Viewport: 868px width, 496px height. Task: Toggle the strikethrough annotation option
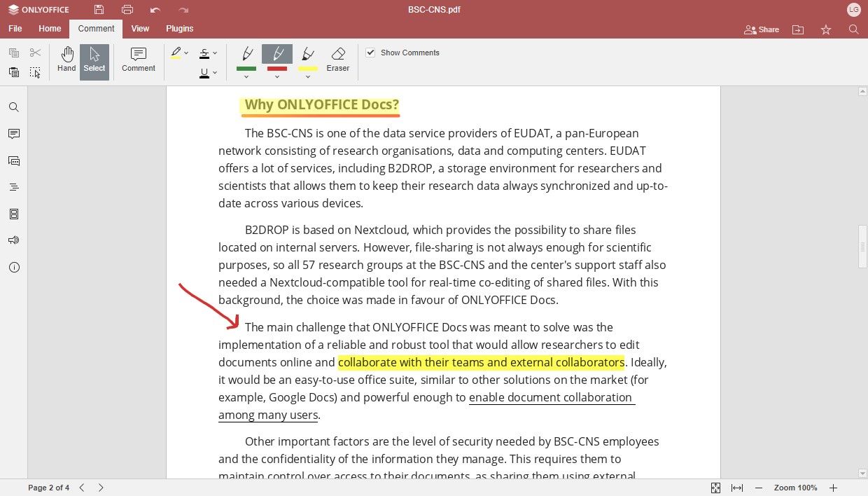[x=205, y=53]
